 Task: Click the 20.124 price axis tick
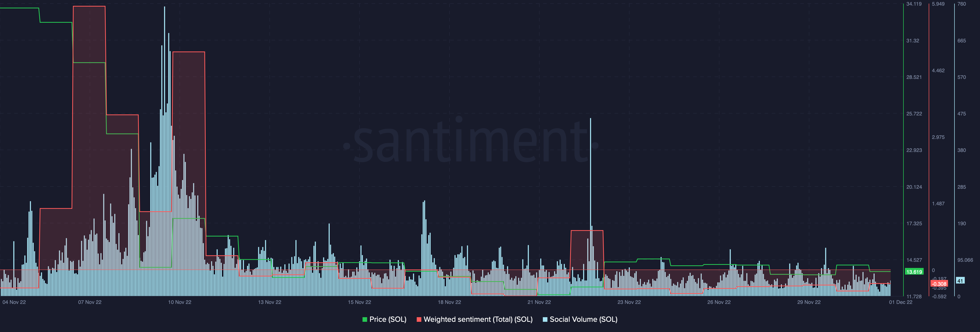[914, 187]
